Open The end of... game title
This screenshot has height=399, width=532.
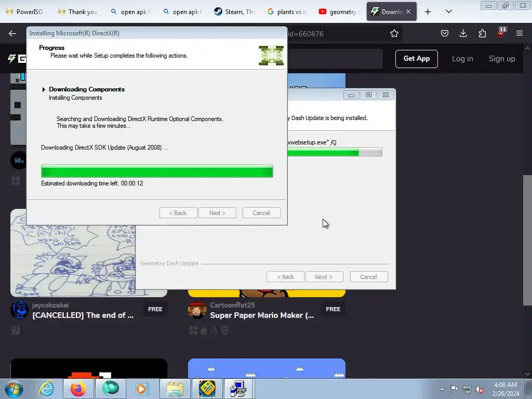[x=83, y=315]
